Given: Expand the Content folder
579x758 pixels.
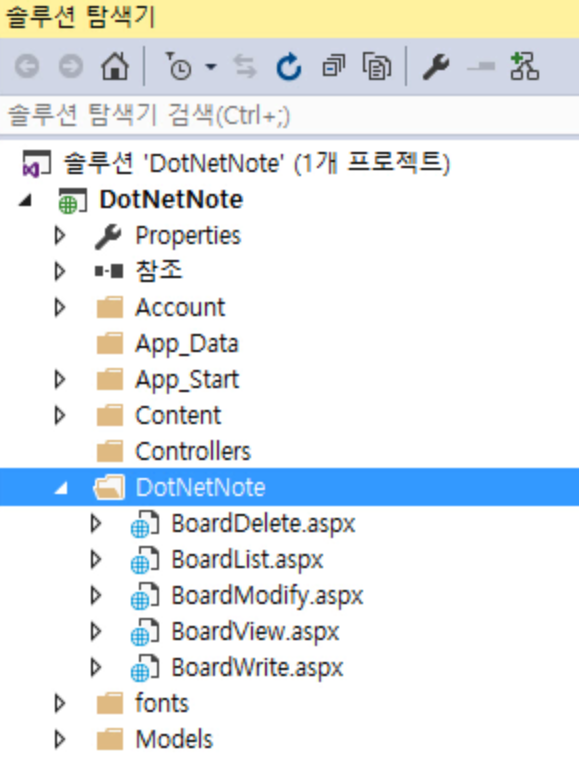Looking at the screenshot, I should pos(60,416).
